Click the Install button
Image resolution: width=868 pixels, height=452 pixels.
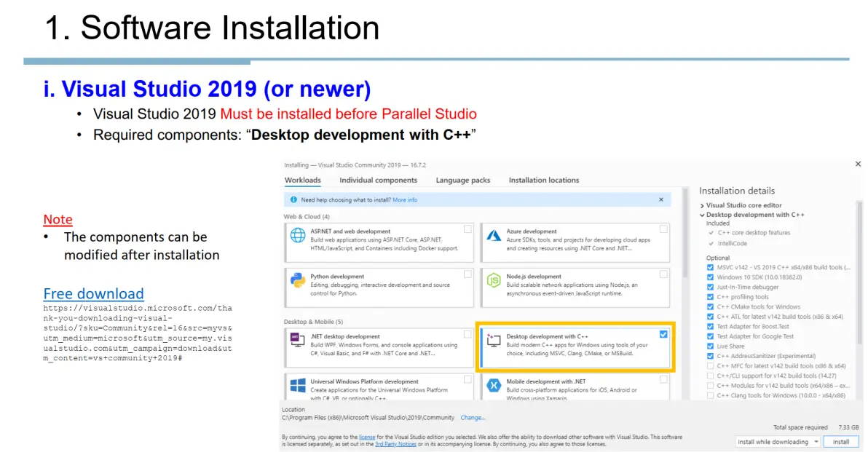click(841, 441)
